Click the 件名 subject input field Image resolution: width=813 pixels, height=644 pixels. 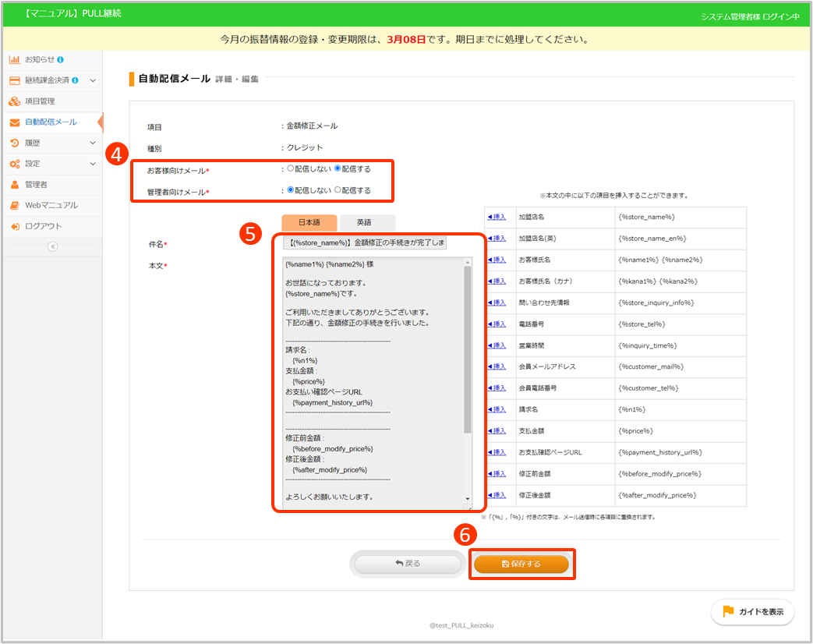point(365,243)
